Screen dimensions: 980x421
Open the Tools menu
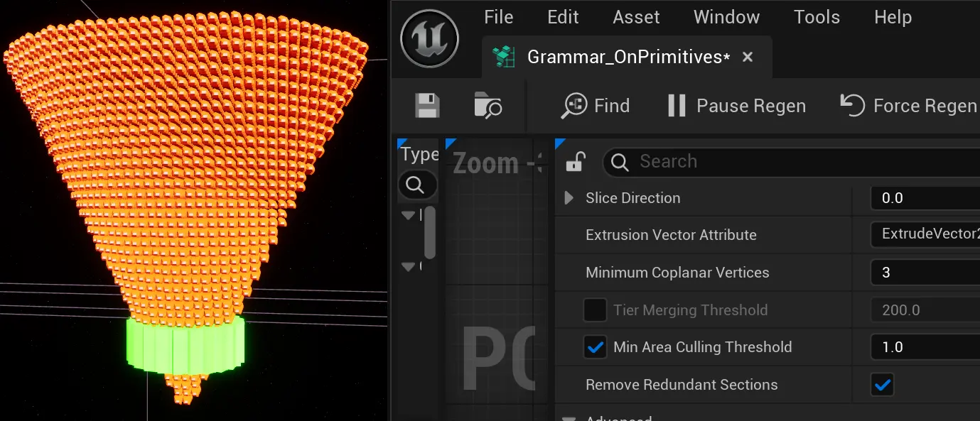click(x=817, y=17)
